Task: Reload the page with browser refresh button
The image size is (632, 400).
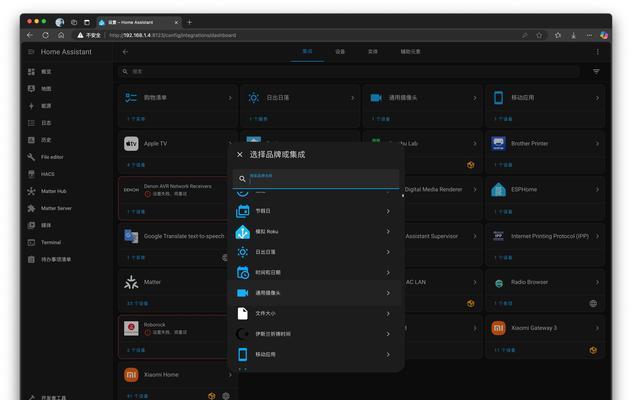Action: [x=46, y=35]
